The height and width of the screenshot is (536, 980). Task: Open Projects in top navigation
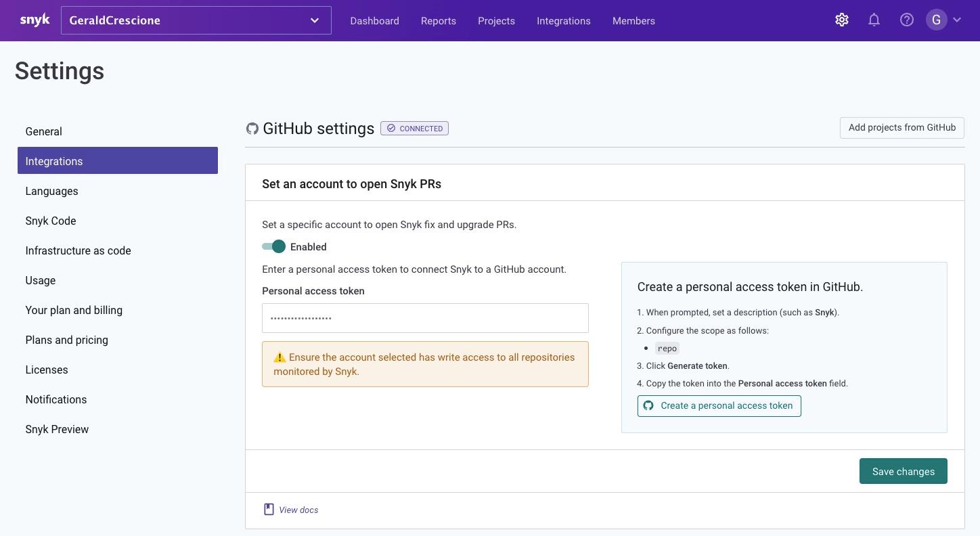point(496,21)
